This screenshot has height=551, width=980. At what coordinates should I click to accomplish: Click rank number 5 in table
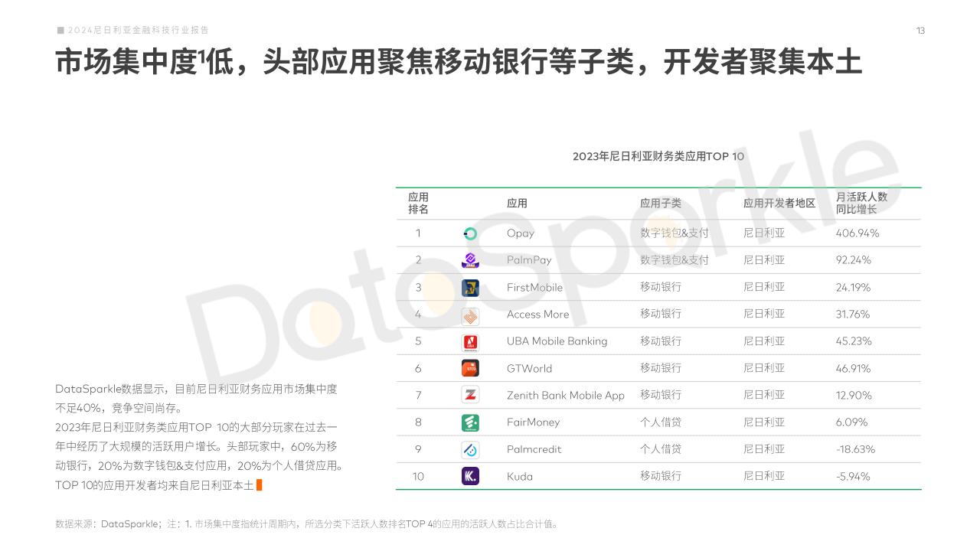(418, 341)
